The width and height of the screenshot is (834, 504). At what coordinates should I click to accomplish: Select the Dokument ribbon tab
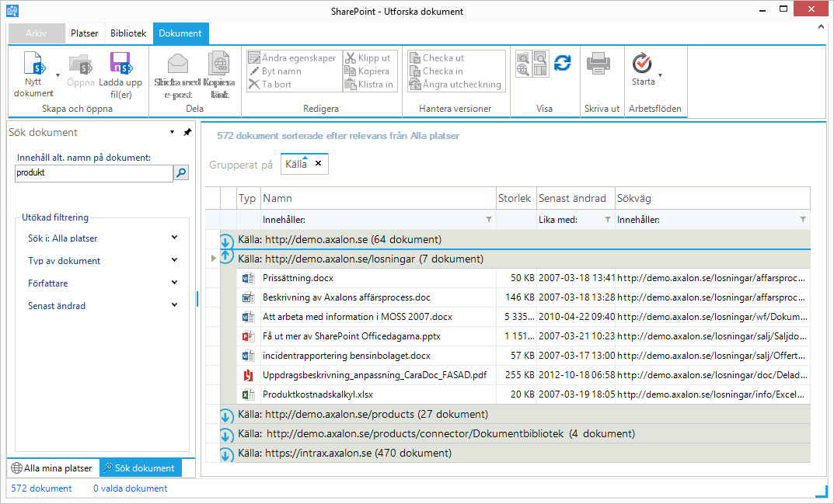180,33
